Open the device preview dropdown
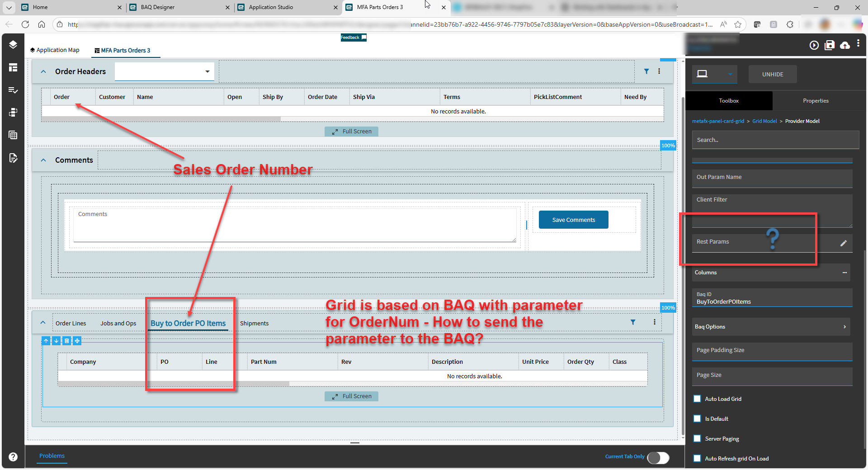The image size is (868, 470). point(730,74)
